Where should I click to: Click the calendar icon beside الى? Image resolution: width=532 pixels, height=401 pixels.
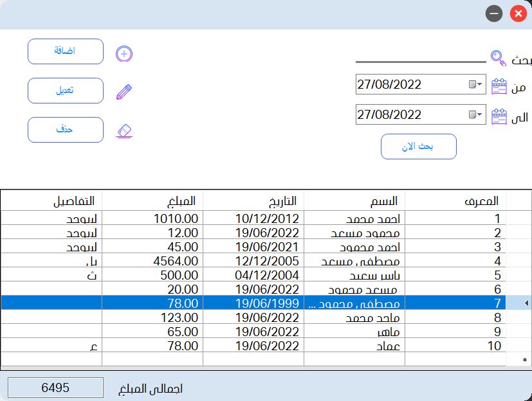pyautogui.click(x=499, y=116)
